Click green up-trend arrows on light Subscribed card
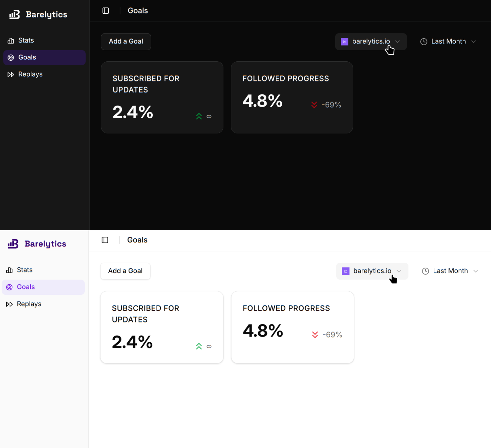 pyautogui.click(x=199, y=346)
